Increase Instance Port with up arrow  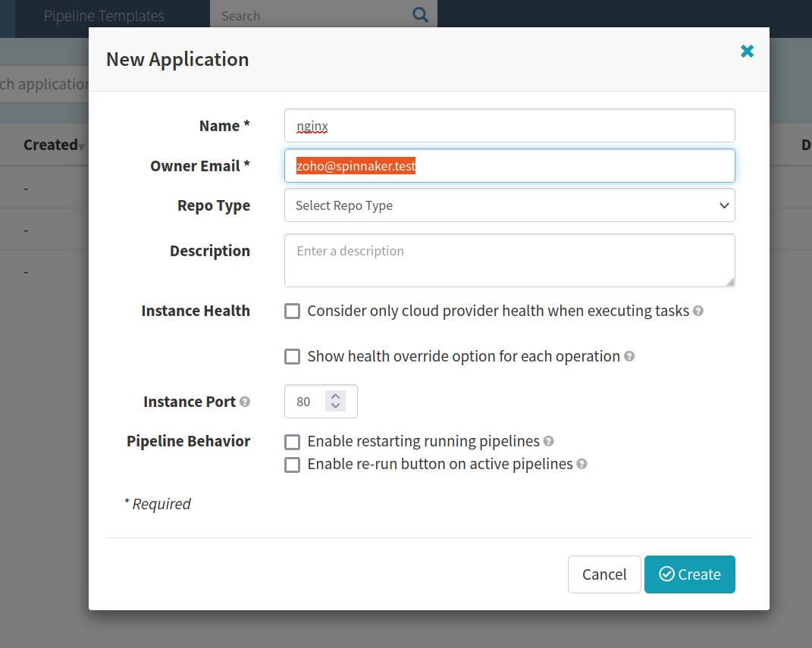point(335,396)
